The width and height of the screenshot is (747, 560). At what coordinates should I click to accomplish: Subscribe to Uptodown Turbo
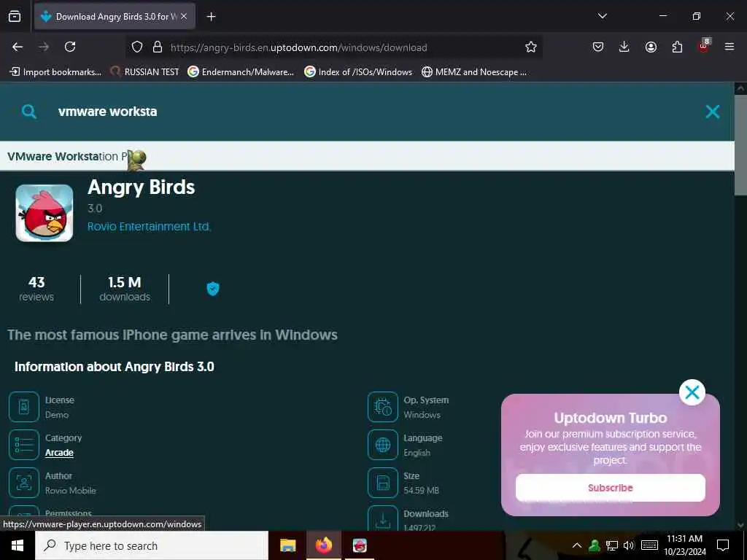click(x=611, y=488)
